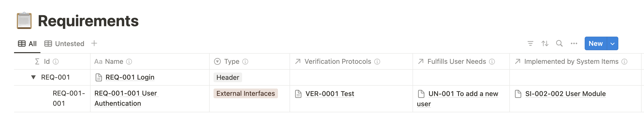Click the sort arrows icon
The image size is (644, 114).
[x=545, y=44]
